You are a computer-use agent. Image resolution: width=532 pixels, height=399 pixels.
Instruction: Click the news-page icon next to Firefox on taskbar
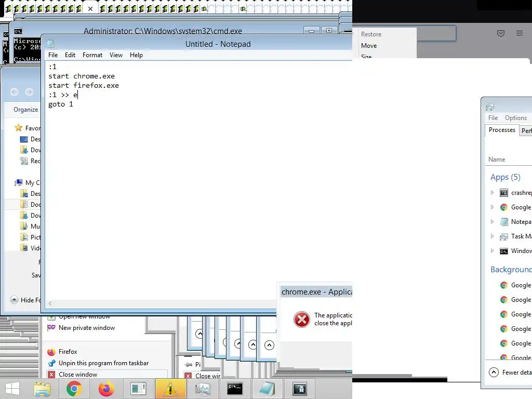[138, 389]
